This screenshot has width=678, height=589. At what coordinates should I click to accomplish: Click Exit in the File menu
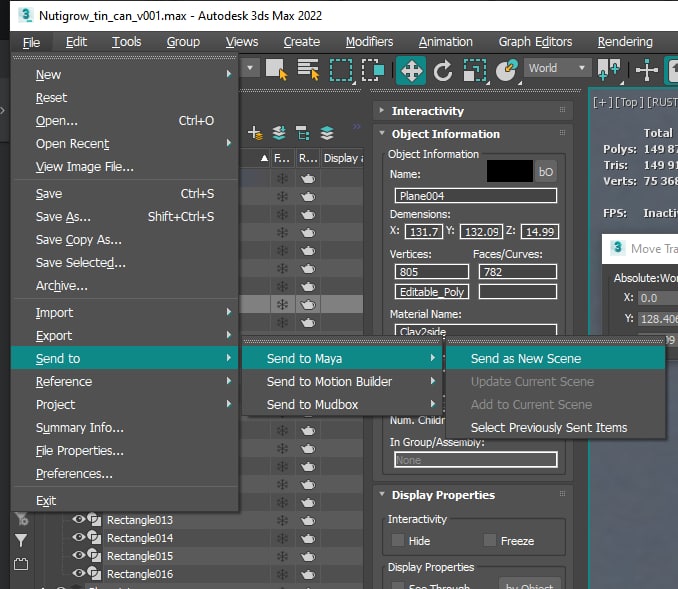[125, 500]
